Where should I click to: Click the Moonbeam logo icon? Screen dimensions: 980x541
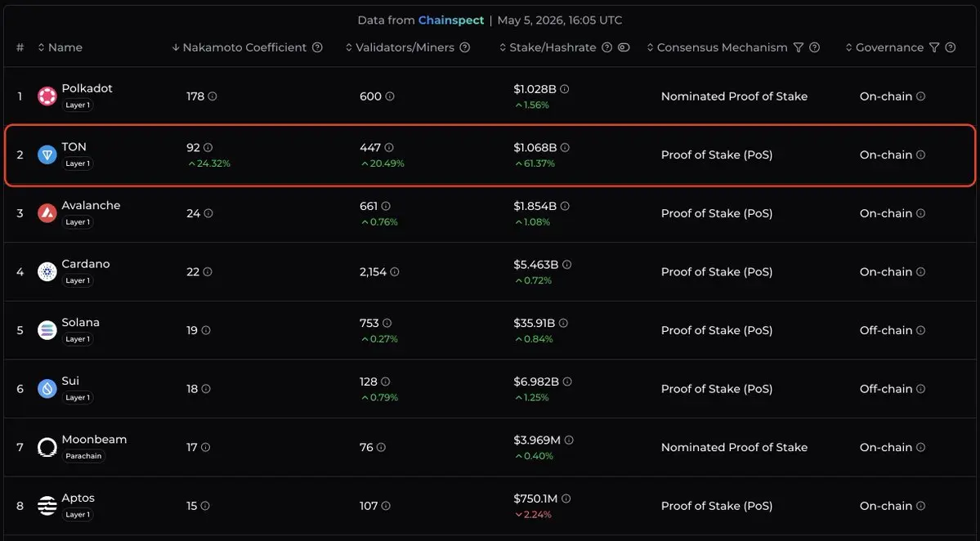coord(47,447)
